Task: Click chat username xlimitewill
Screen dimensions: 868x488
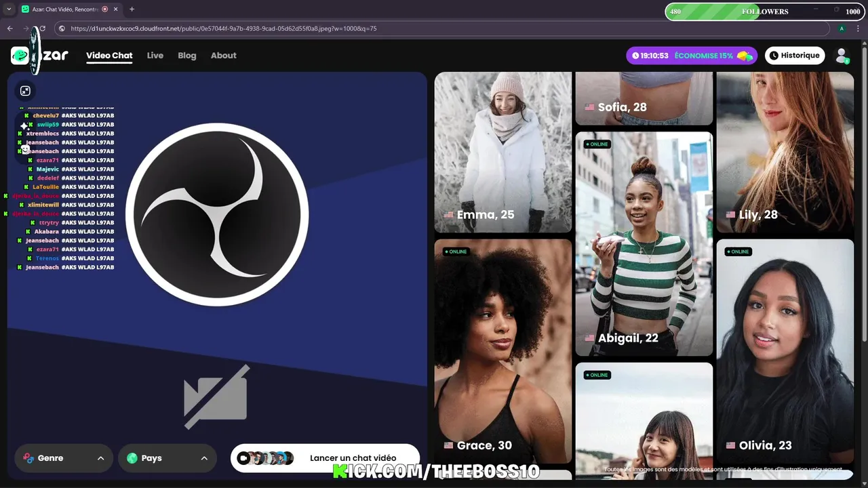Action: (43, 205)
